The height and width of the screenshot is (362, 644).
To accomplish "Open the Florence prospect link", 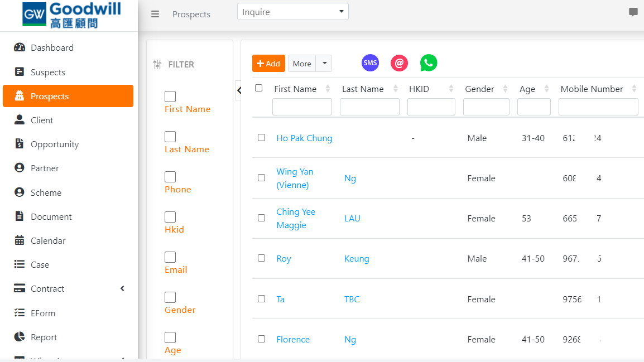I will pyautogui.click(x=293, y=340).
